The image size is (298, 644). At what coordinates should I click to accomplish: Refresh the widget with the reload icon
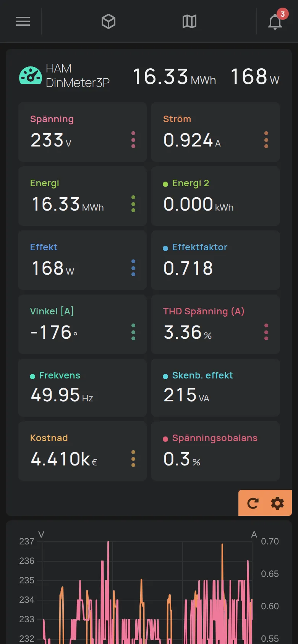click(253, 503)
